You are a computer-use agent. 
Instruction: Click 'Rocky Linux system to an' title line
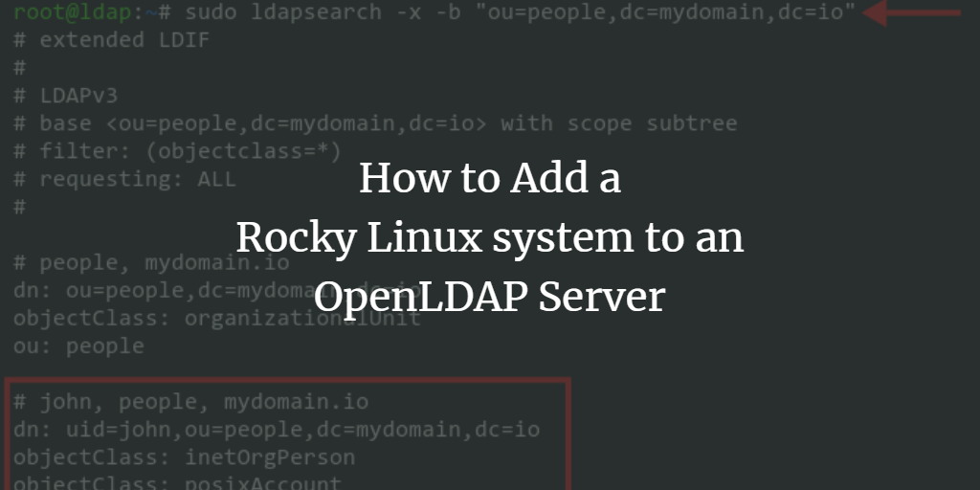tap(490, 238)
